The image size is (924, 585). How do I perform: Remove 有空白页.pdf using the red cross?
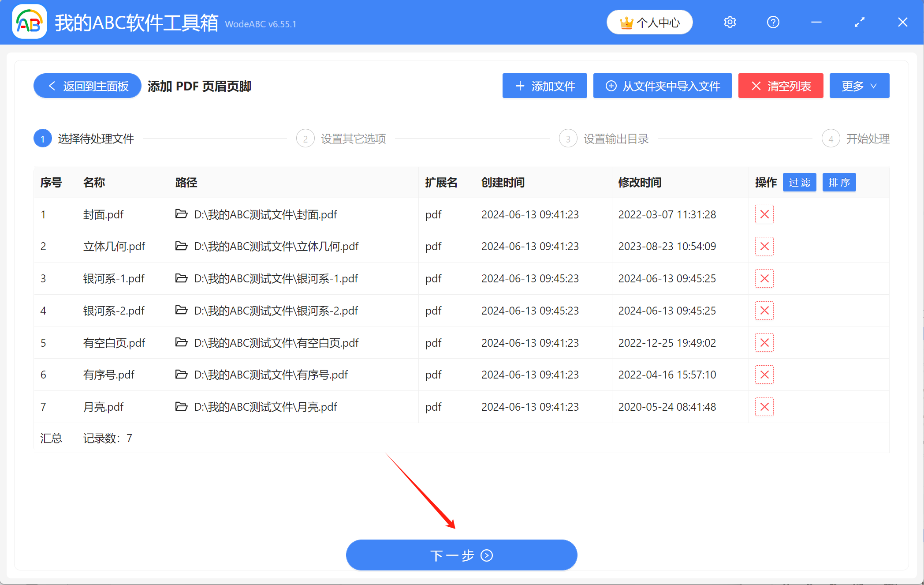click(764, 342)
